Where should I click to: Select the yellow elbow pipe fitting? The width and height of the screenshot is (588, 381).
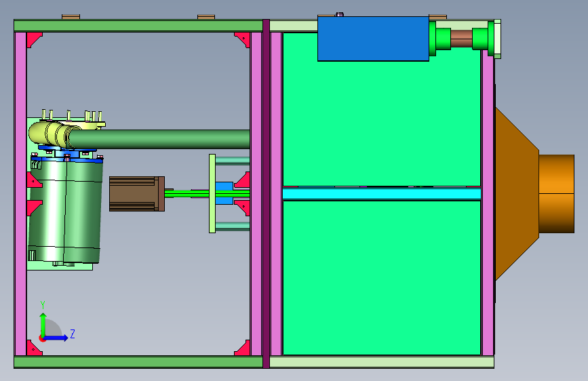50,133
